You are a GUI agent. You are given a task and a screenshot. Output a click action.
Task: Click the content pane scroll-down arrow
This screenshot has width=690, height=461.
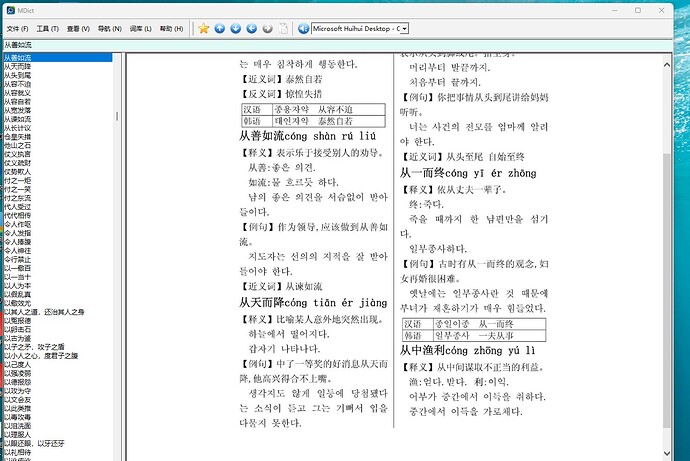click(667, 453)
